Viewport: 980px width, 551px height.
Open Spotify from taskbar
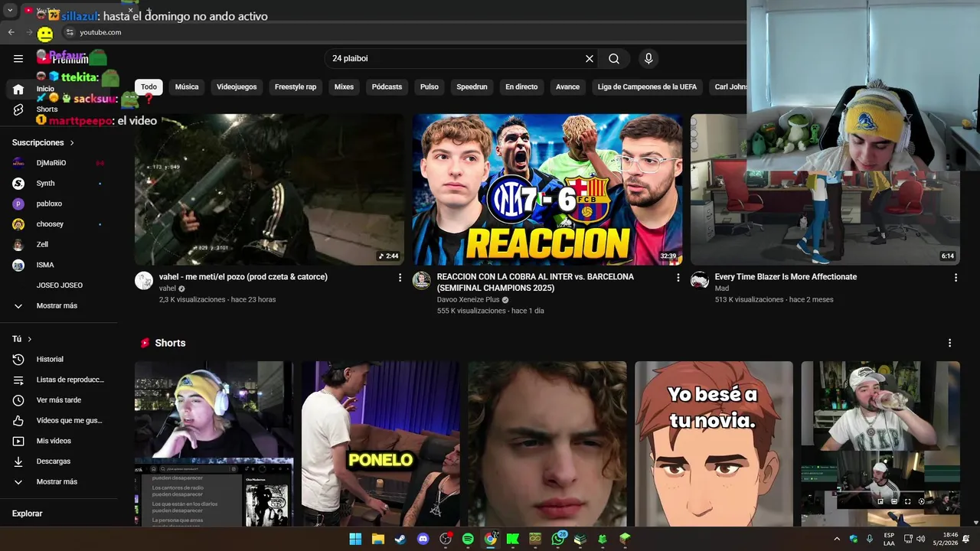point(468,539)
